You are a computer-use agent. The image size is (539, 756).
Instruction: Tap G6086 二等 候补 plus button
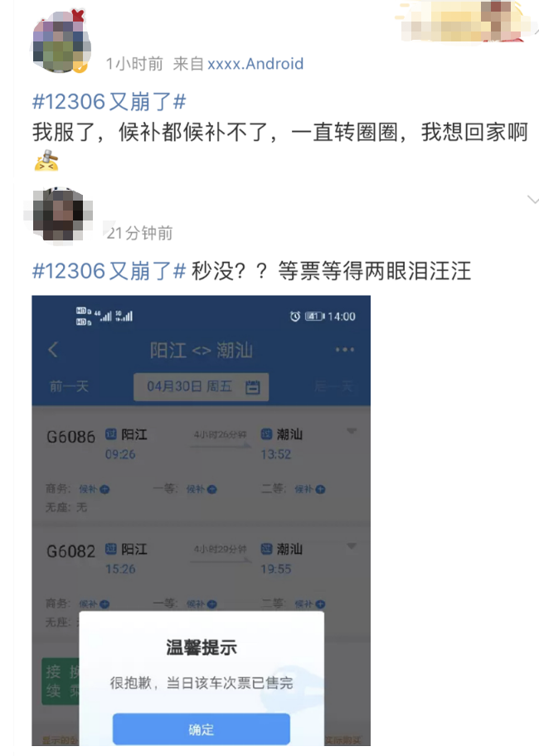[320, 489]
